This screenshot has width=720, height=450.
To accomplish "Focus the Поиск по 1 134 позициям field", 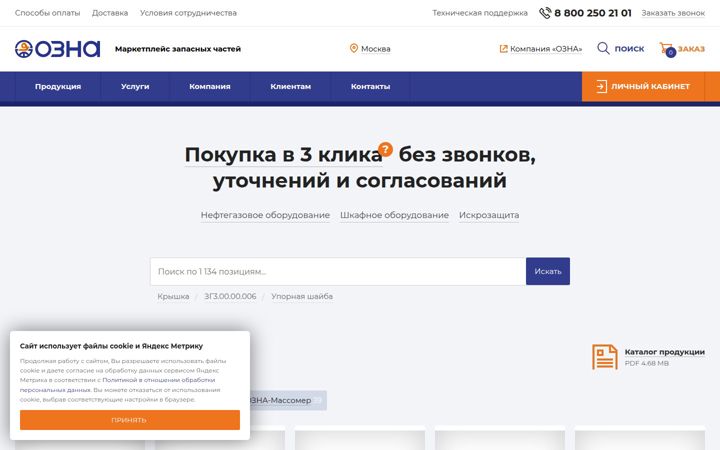I will 338,271.
